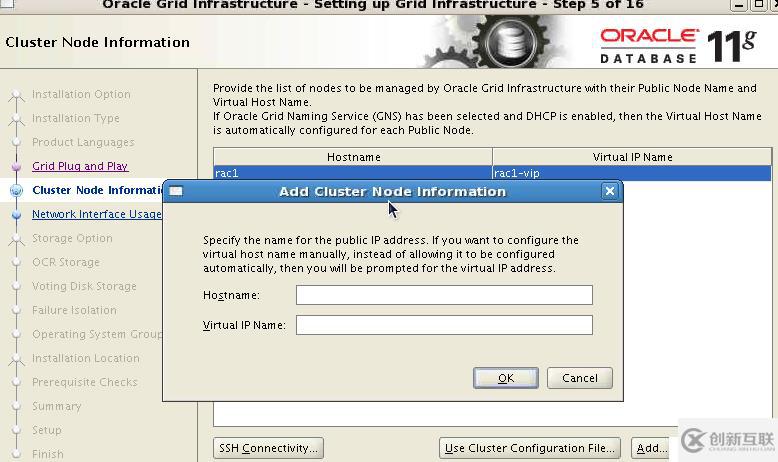Image resolution: width=778 pixels, height=462 pixels.
Task: Click Use Cluster Configuration File button
Action: pyautogui.click(x=530, y=448)
